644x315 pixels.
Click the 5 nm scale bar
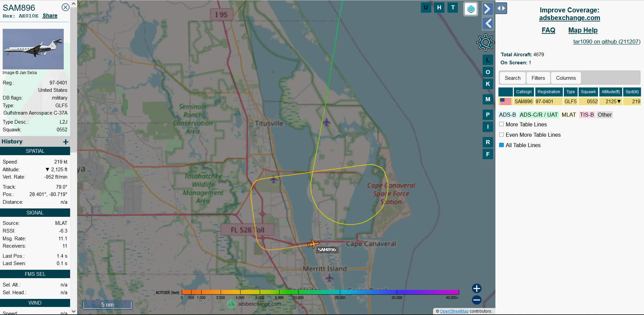(107, 305)
